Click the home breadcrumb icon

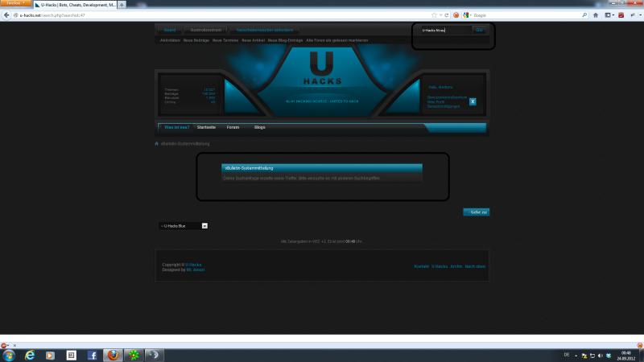pos(156,144)
